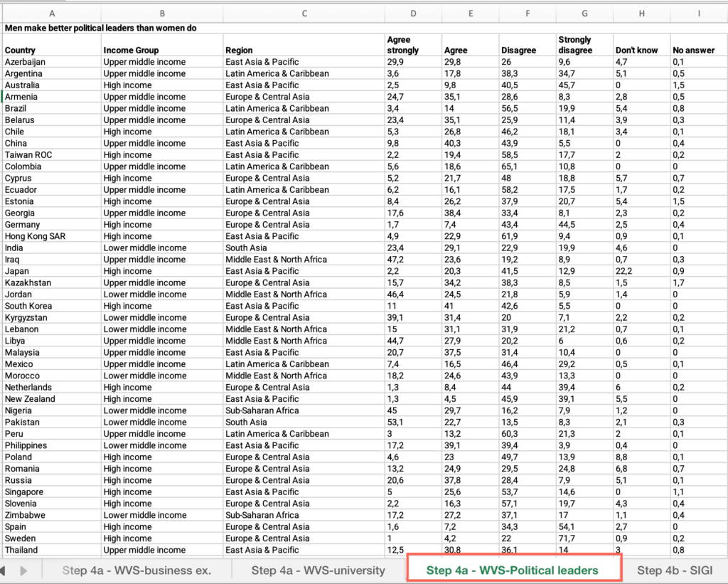Viewport: 728px width, 584px height.
Task: Select the 'Armenia' country cell
Action: coord(52,97)
